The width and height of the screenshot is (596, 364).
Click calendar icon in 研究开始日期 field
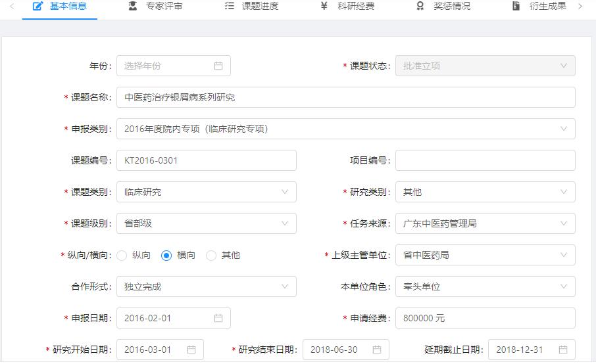pyautogui.click(x=191, y=350)
